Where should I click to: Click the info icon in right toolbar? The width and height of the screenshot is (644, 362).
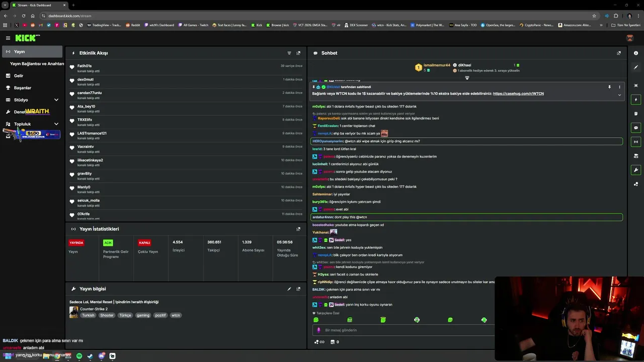point(636,53)
